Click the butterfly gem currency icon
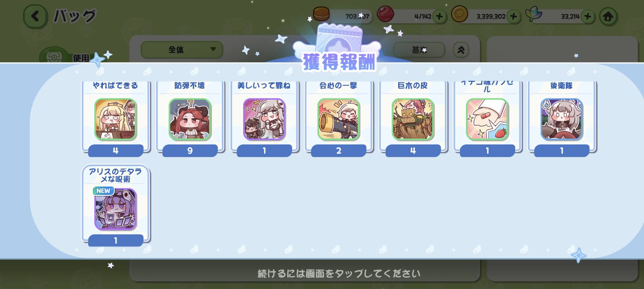Screen dimensions: 644x289 [533, 14]
